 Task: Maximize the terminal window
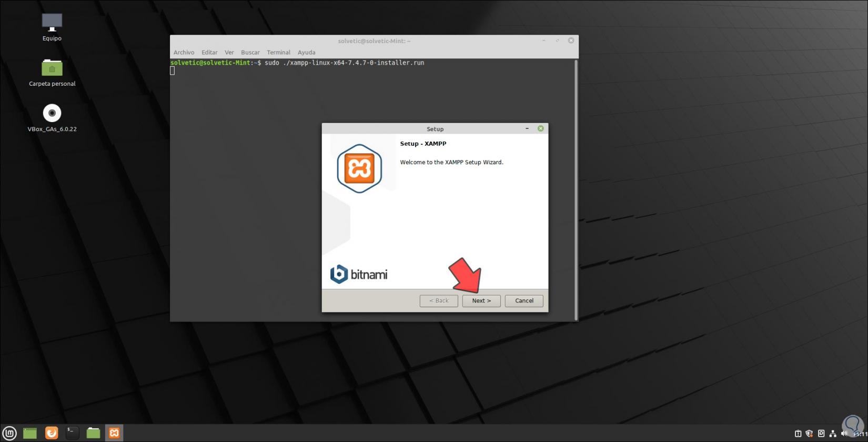[x=558, y=41]
